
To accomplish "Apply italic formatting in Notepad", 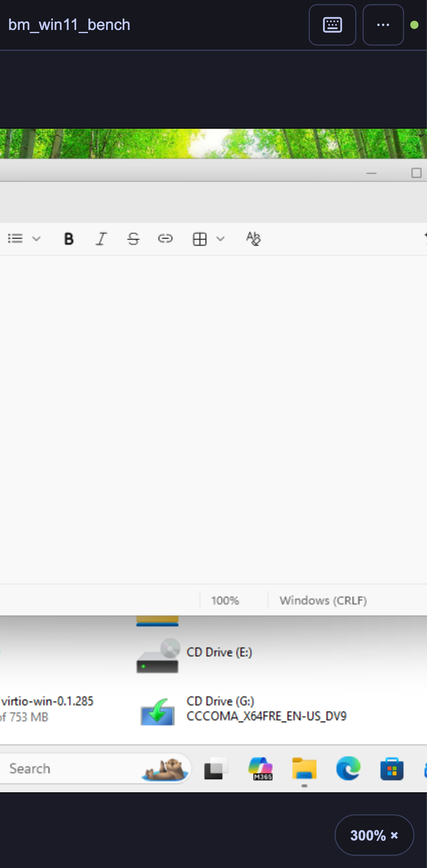I will (x=101, y=239).
